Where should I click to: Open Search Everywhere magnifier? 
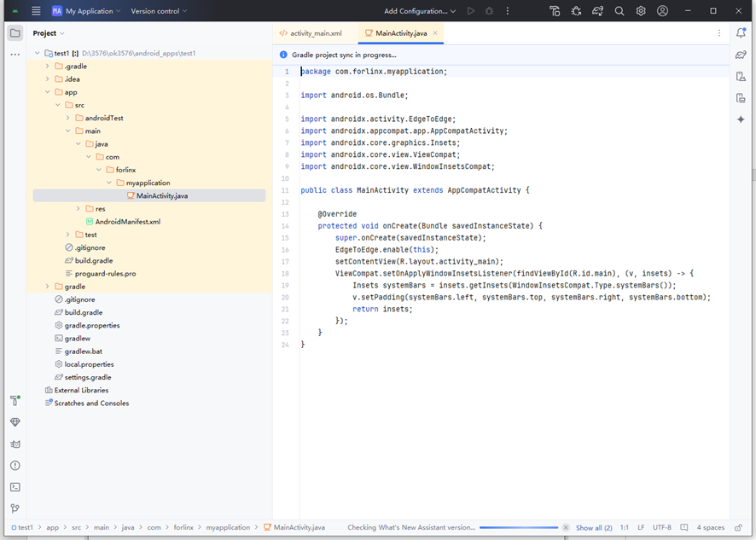click(x=619, y=10)
